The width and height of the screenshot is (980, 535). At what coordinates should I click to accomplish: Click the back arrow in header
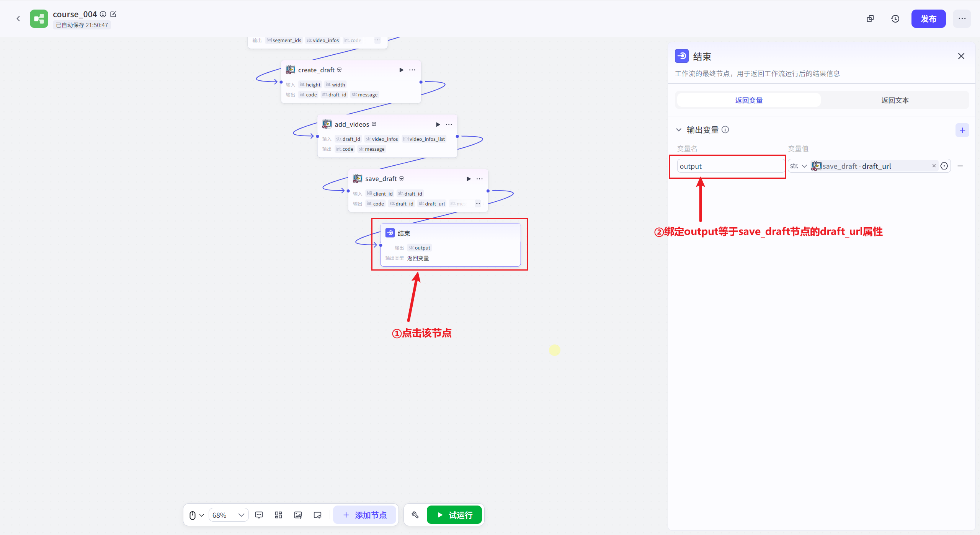[x=18, y=18]
